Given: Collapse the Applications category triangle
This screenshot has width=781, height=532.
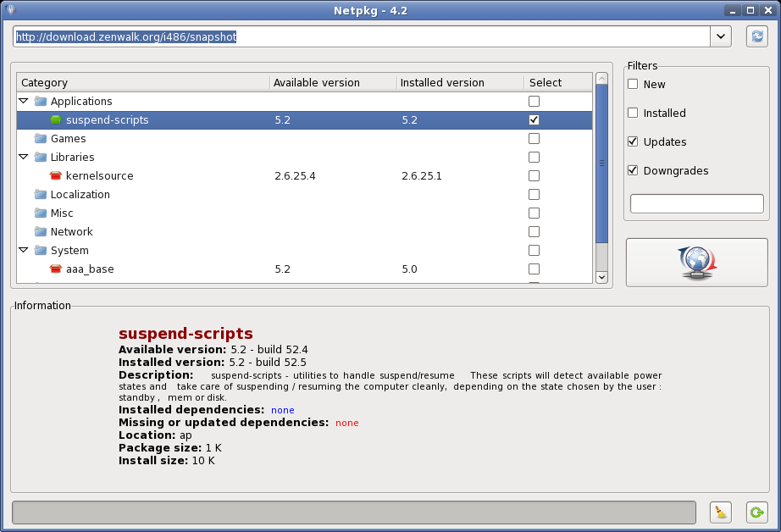Looking at the screenshot, I should pos(24,101).
